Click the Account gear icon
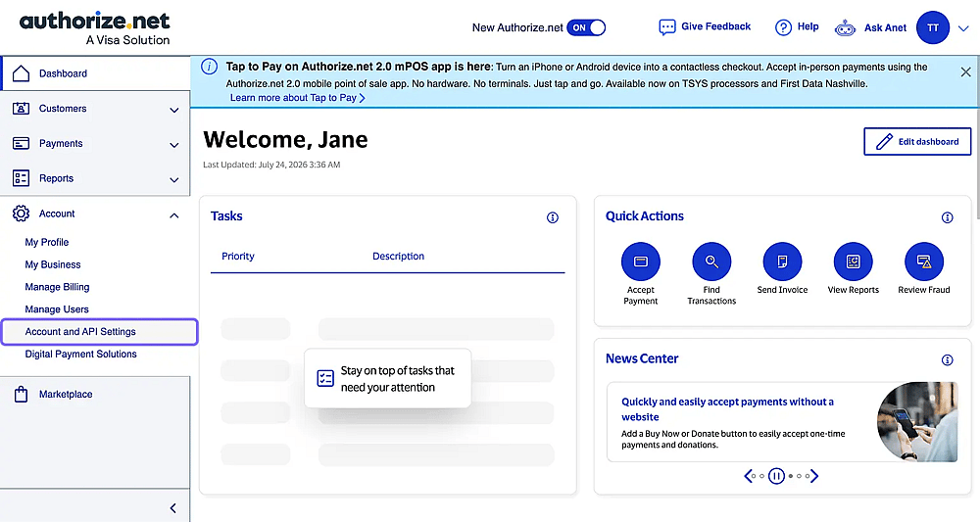This screenshot has height=522, width=980. (x=21, y=214)
